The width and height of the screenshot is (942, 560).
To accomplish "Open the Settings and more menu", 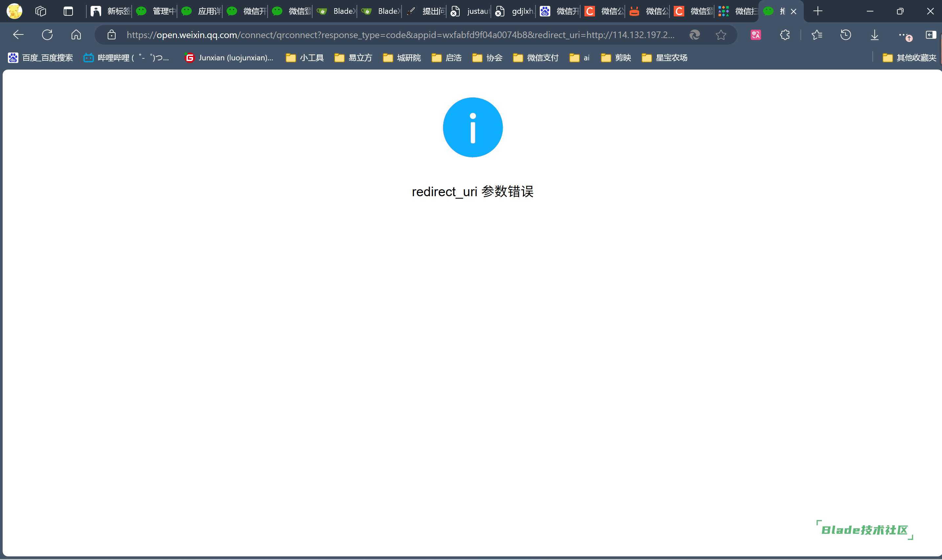I will 903,35.
